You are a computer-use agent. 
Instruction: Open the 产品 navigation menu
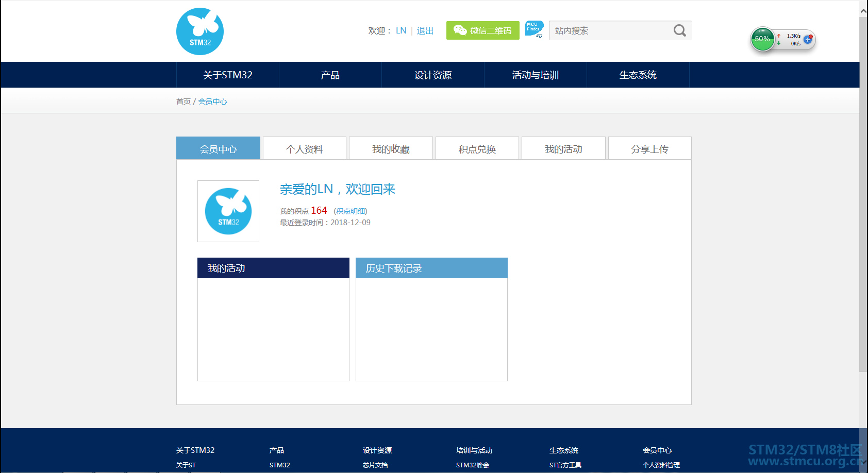(330, 75)
